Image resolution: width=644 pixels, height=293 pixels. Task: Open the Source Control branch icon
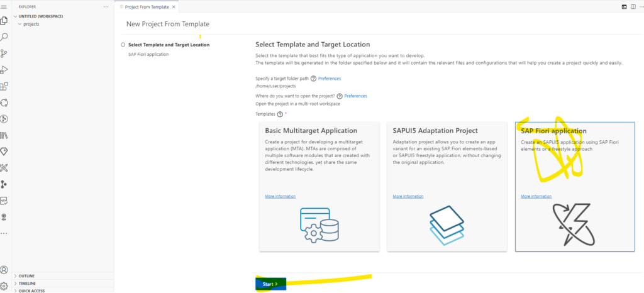(4, 53)
